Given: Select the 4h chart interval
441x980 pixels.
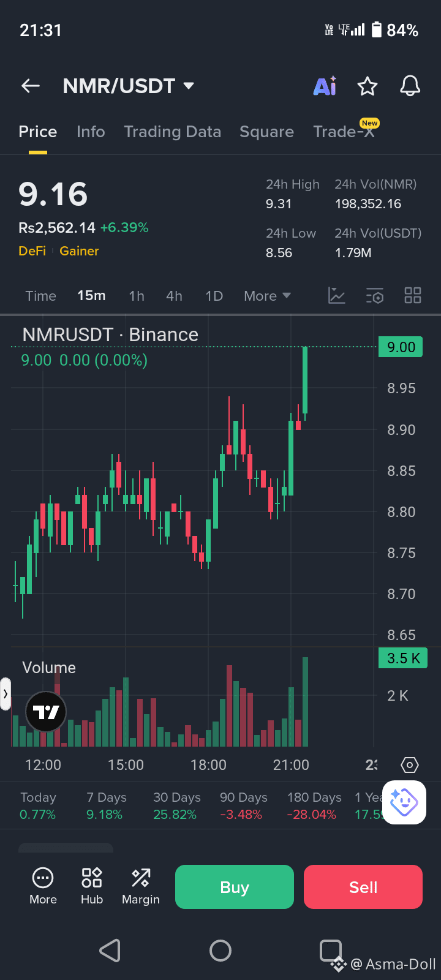Looking at the screenshot, I should (x=175, y=296).
